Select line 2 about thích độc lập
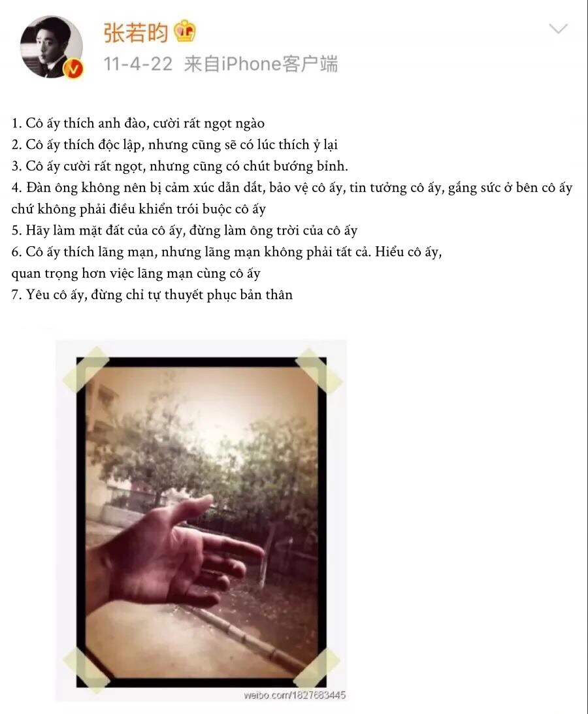The image size is (588, 714). [174, 145]
